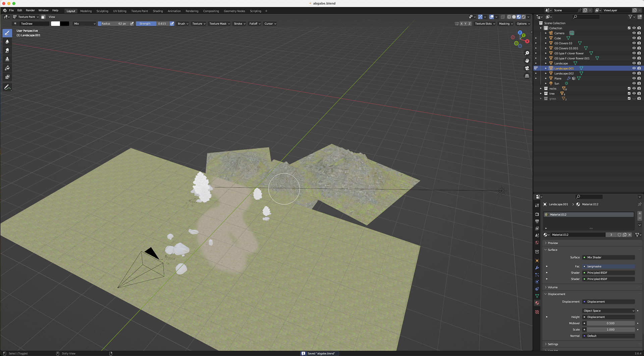This screenshot has height=356, width=644.
Task: Switch to wireframe viewport shading
Action: [509, 17]
